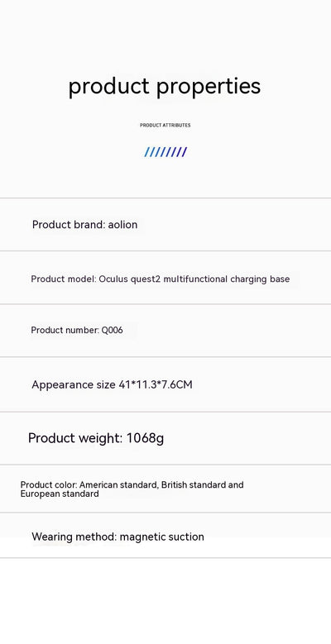Click the blue diagonal stripes decoration

point(165,152)
